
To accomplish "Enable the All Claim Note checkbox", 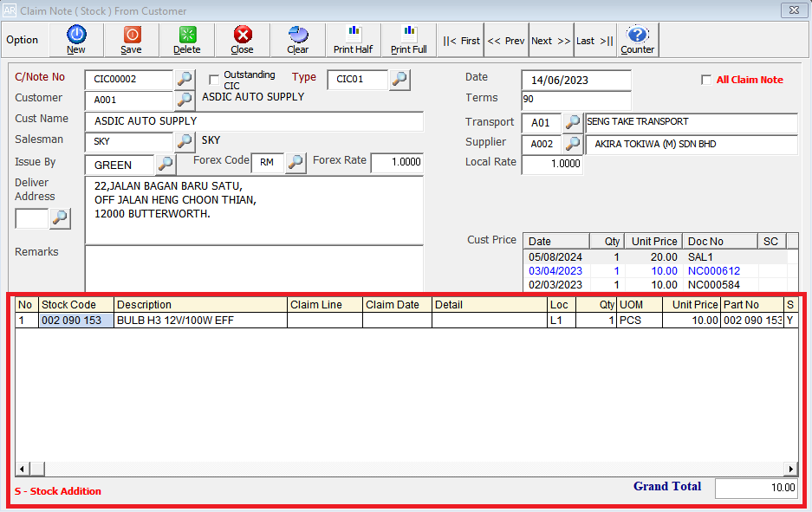I will (705, 80).
